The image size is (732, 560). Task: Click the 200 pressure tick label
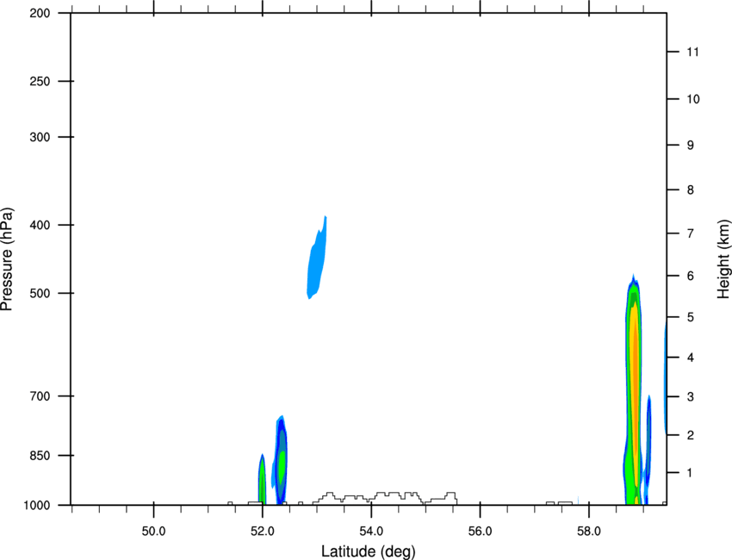(40, 13)
